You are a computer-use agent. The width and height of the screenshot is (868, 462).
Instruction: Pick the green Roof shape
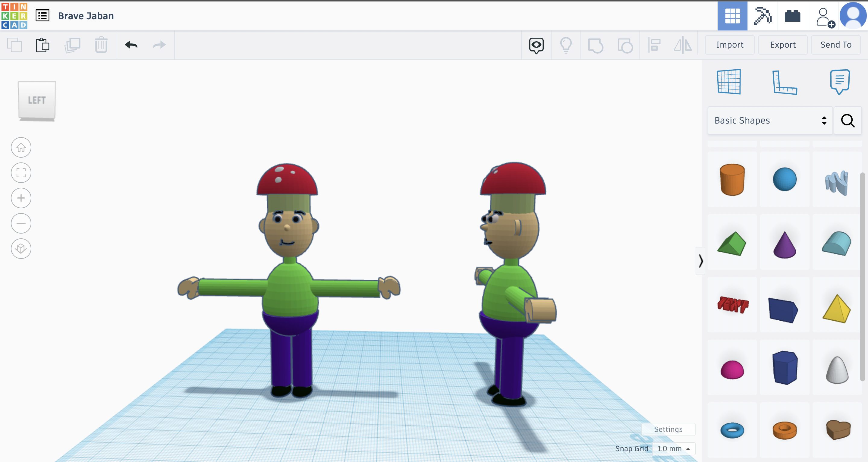pos(732,243)
